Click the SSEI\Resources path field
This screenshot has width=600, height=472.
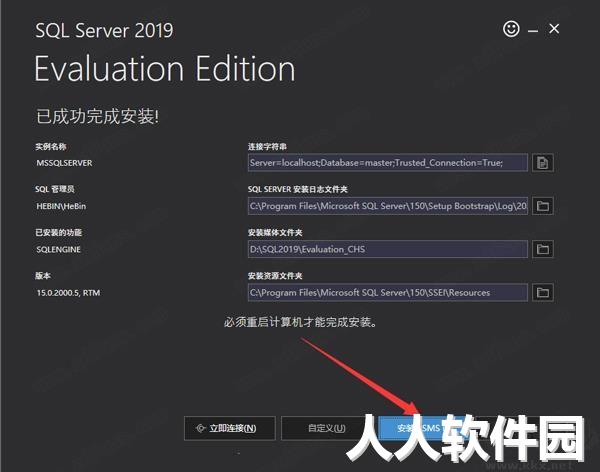pos(388,292)
